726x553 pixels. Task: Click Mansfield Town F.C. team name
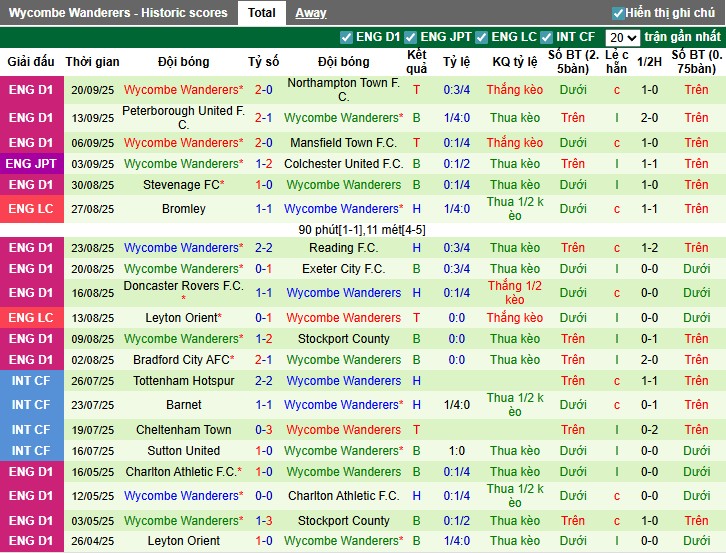coord(344,143)
